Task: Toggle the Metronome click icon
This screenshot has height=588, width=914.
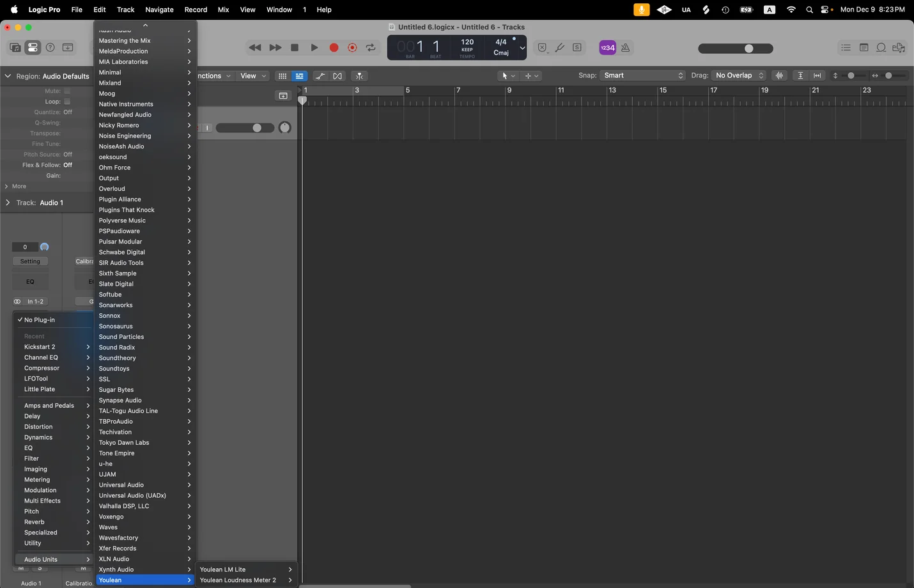Action: (x=626, y=48)
